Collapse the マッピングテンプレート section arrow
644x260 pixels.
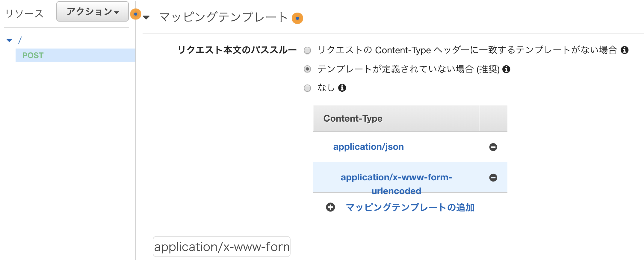click(146, 17)
